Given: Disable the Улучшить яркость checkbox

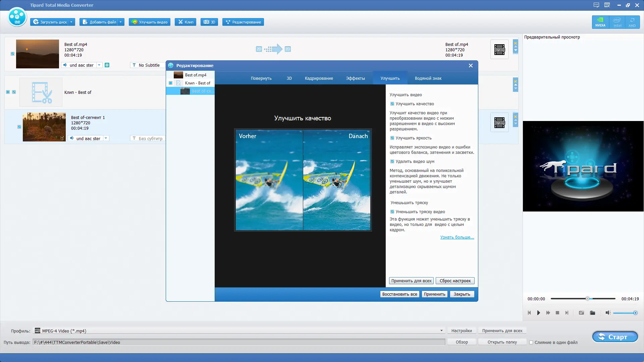Looking at the screenshot, I should (x=392, y=138).
